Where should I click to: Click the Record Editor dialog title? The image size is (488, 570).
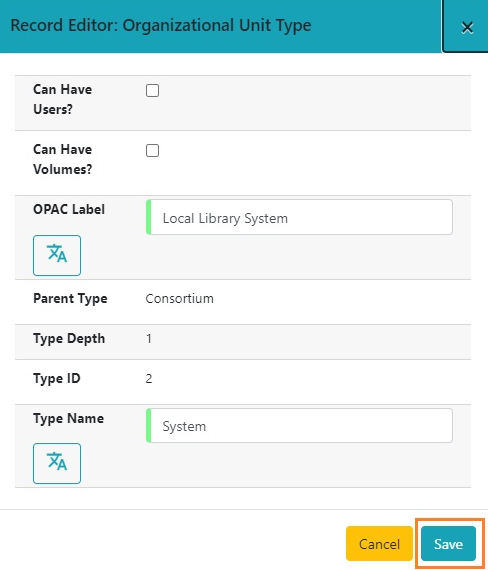click(161, 26)
